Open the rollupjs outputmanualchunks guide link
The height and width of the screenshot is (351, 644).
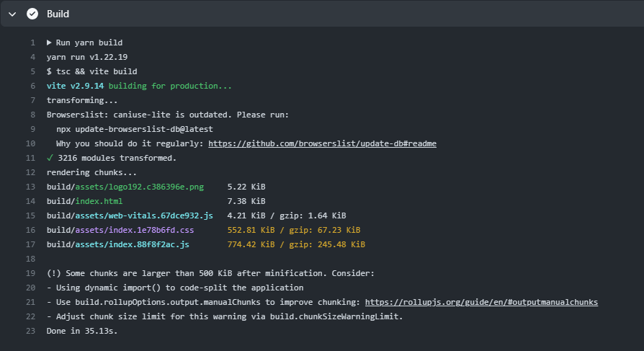pos(481,302)
